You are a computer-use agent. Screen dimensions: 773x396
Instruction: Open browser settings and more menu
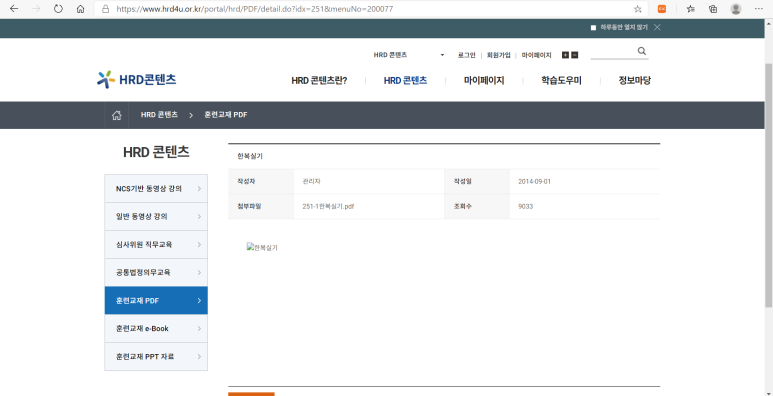[759, 9]
